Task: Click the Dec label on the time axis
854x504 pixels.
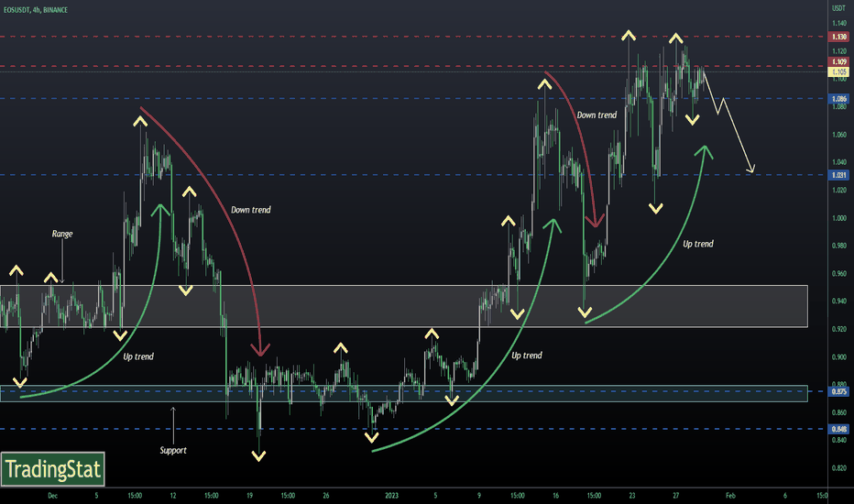Action: pos(52,496)
